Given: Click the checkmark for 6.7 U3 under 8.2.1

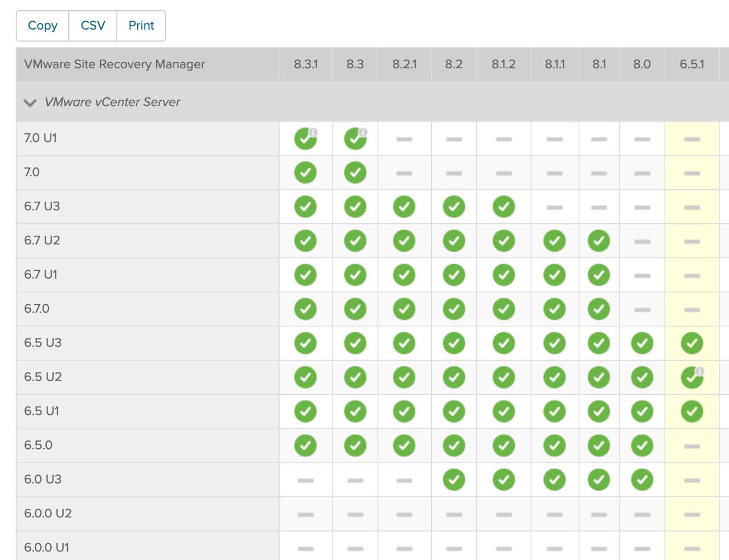Looking at the screenshot, I should pos(404,206).
